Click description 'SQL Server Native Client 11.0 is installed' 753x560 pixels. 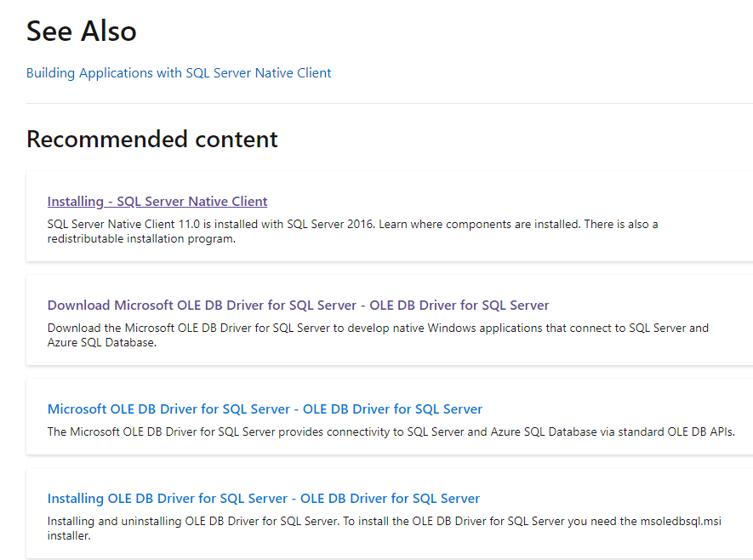click(352, 231)
